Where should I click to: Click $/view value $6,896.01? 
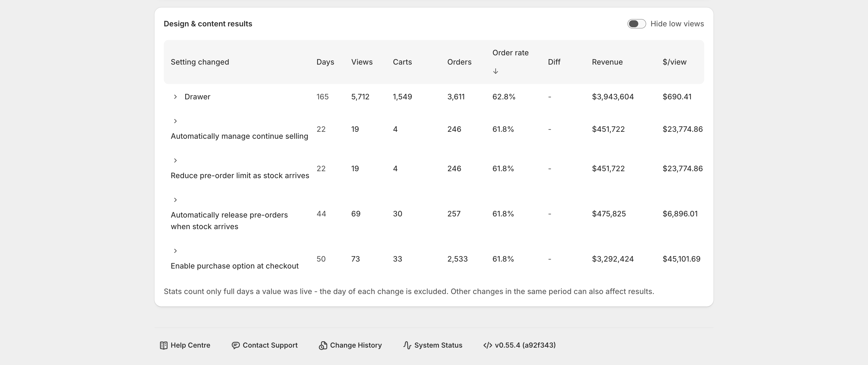click(680, 214)
